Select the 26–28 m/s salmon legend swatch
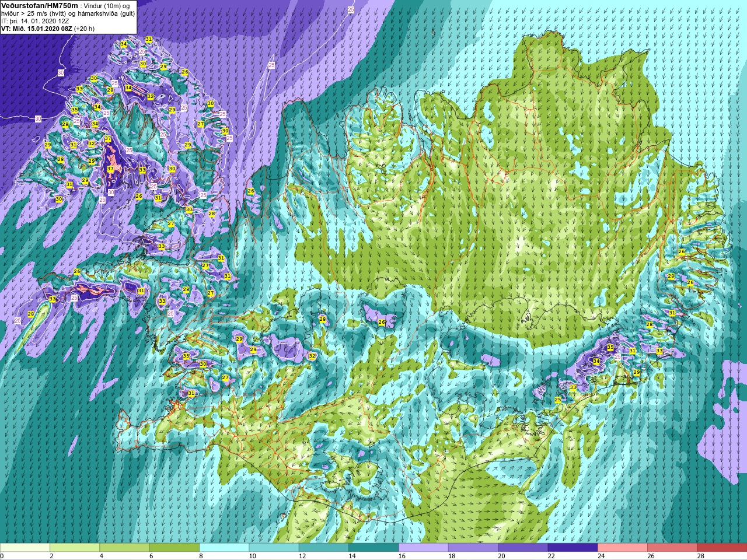747x560 pixels. coord(672,548)
